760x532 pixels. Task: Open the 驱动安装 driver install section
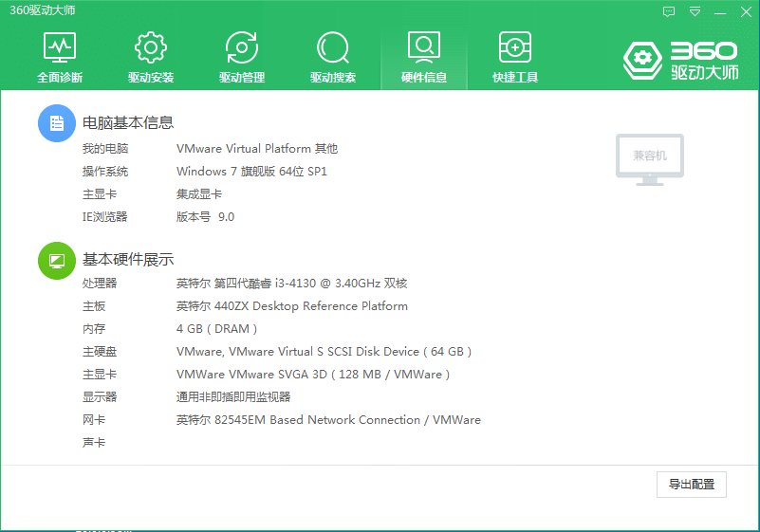tap(151, 57)
